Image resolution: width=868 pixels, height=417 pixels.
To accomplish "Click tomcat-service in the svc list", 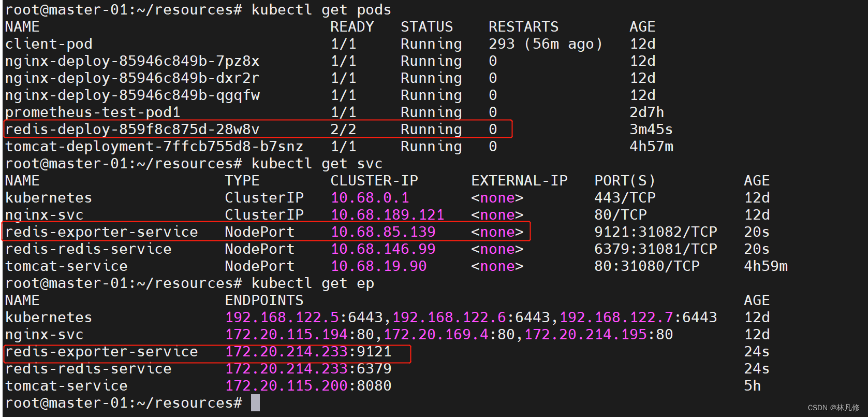I will click(66, 266).
